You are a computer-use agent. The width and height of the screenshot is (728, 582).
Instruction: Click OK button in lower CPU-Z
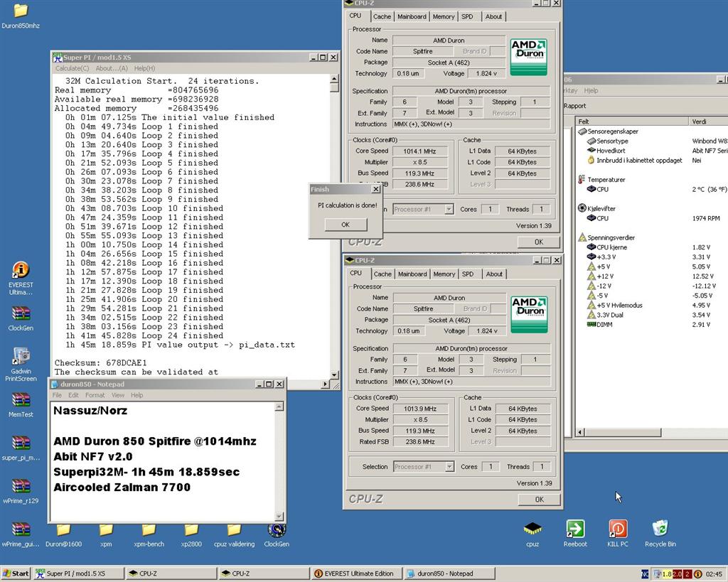539,500
